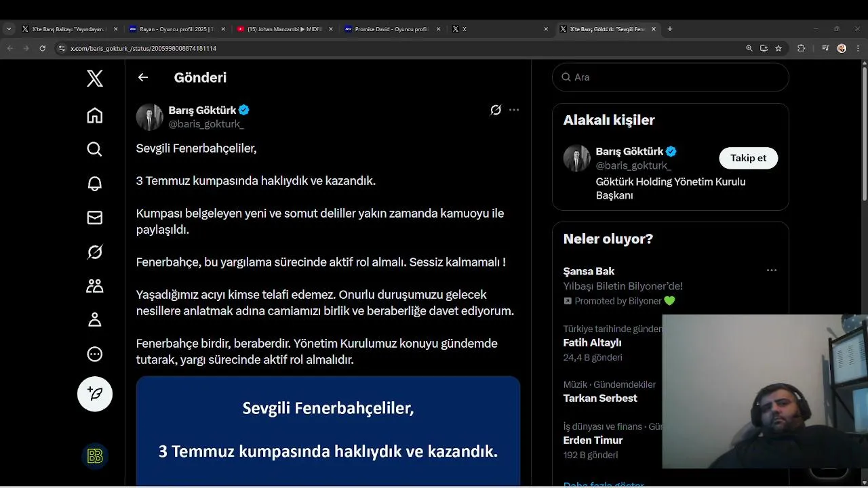The width and height of the screenshot is (868, 488).
Task: Reload the page
Action: (x=43, y=48)
